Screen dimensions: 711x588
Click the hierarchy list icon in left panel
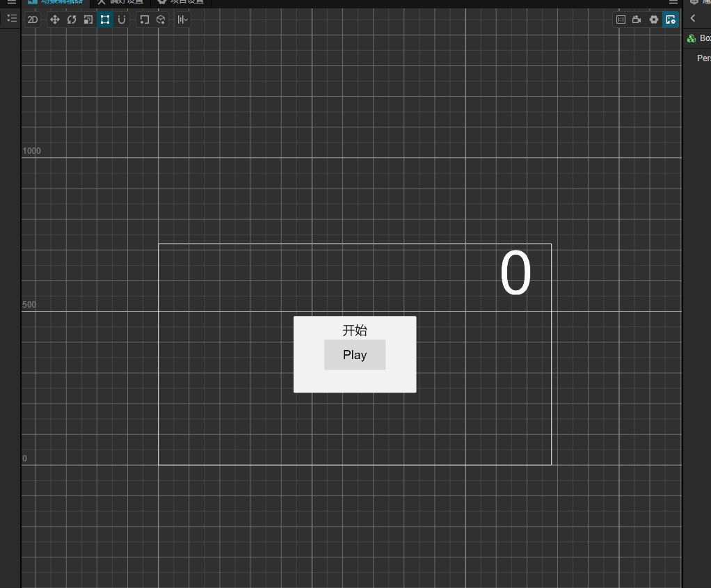pos(12,18)
